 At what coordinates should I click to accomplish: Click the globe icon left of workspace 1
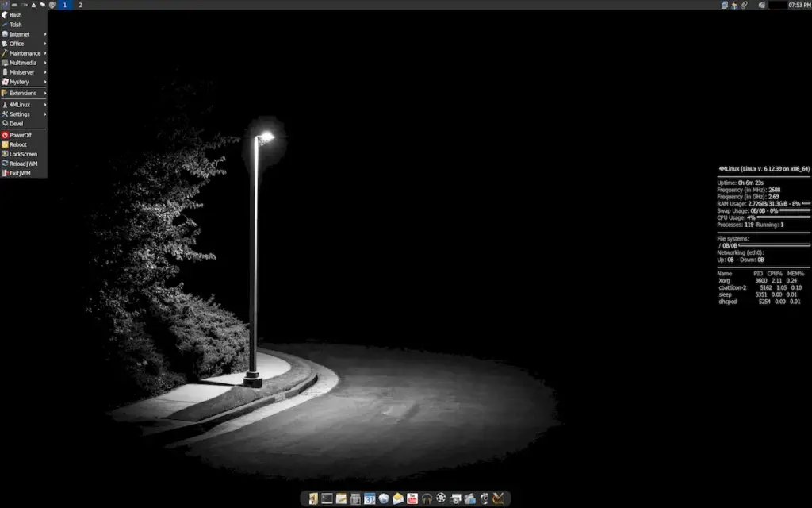[52, 5]
